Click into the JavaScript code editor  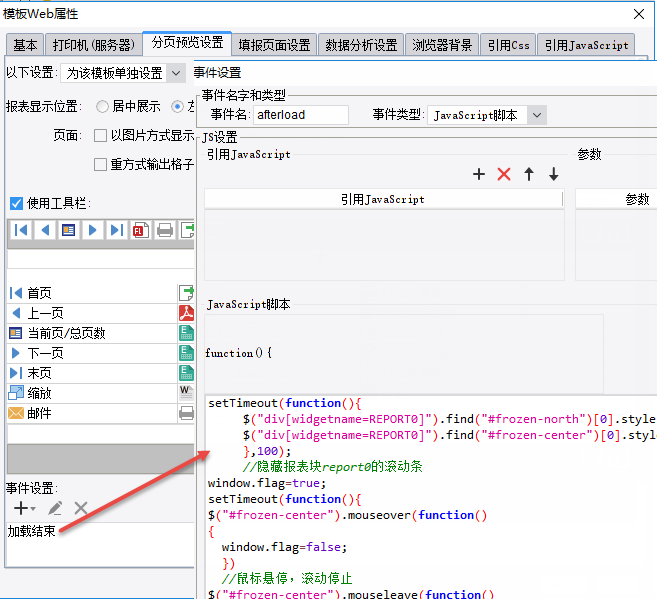pos(431,496)
